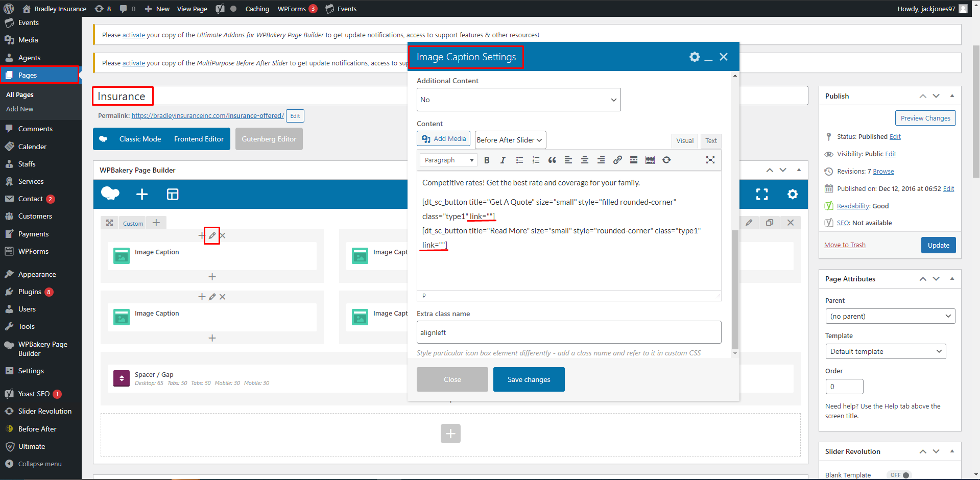Go to Add New under Pages
The height and width of the screenshot is (480, 980).
20,109
